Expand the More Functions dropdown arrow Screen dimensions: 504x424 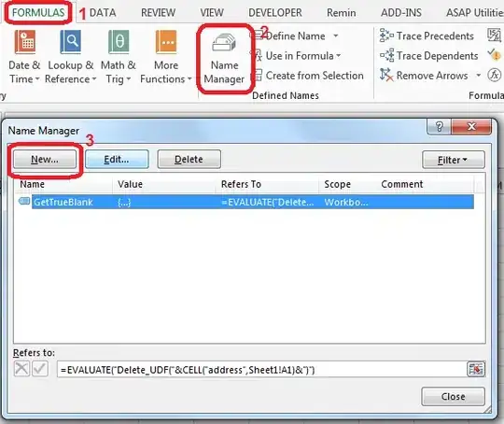[x=189, y=79]
